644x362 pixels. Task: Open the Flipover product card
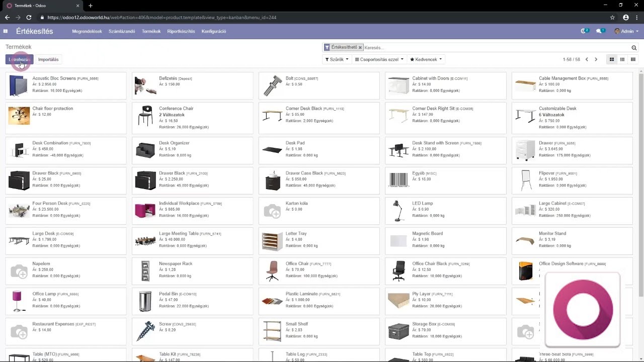pos(572,180)
